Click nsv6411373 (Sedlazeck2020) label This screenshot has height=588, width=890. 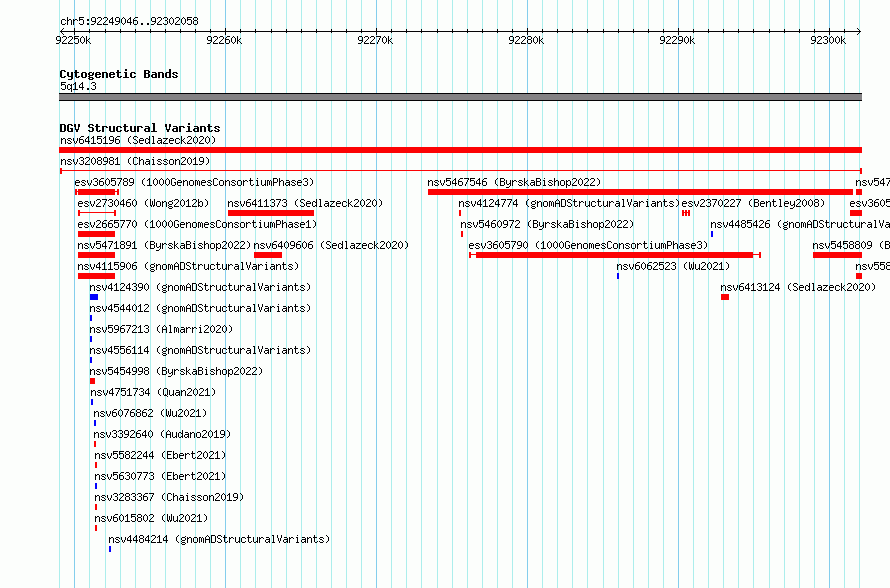tap(305, 203)
